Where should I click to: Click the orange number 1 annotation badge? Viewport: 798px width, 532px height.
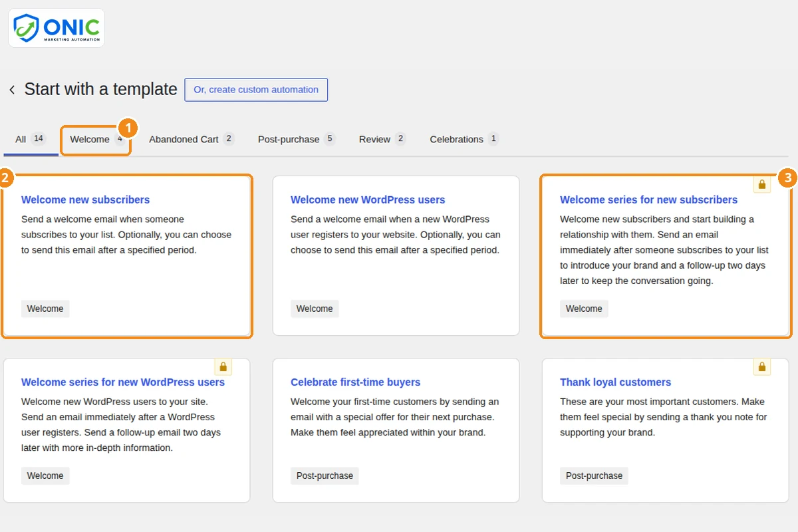tap(128, 128)
